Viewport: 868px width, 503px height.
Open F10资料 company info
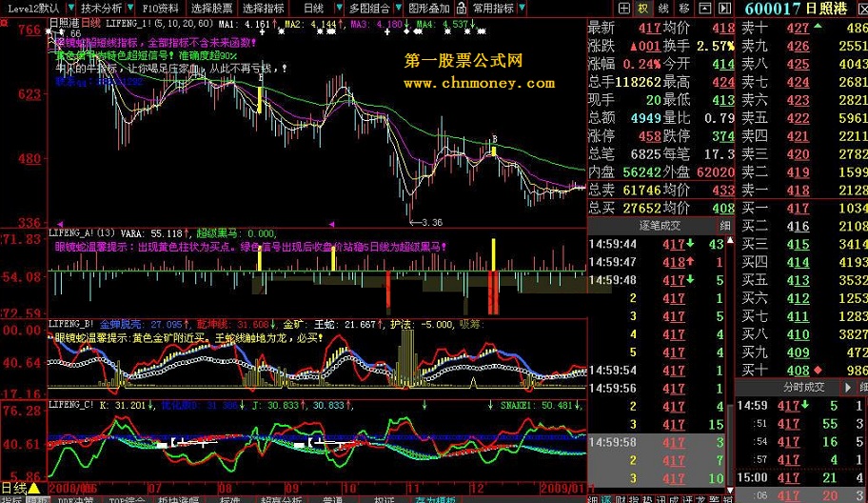coord(161,8)
